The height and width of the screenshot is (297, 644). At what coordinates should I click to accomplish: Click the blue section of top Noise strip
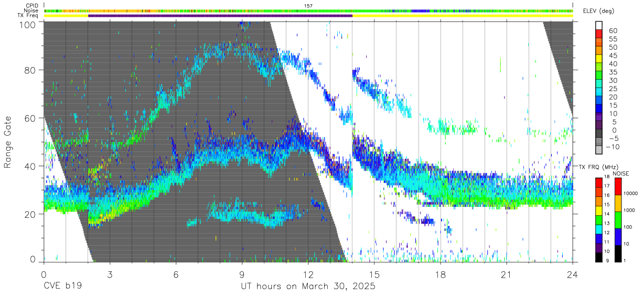(421, 10)
